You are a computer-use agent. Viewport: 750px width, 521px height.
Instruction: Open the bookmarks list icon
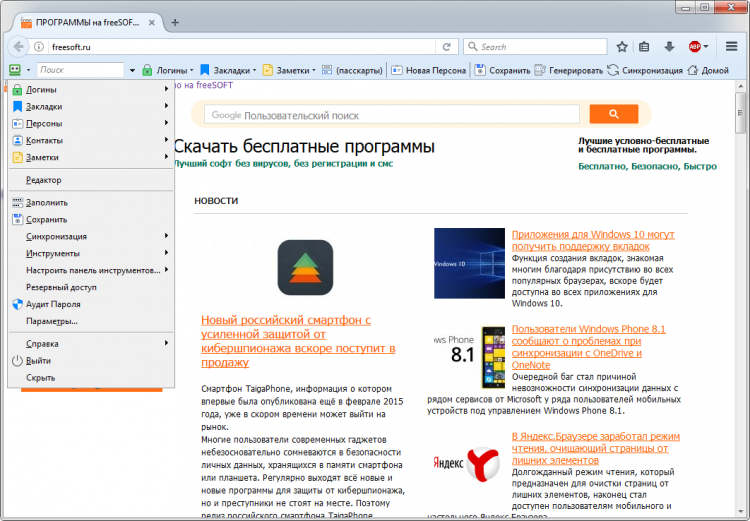click(644, 47)
